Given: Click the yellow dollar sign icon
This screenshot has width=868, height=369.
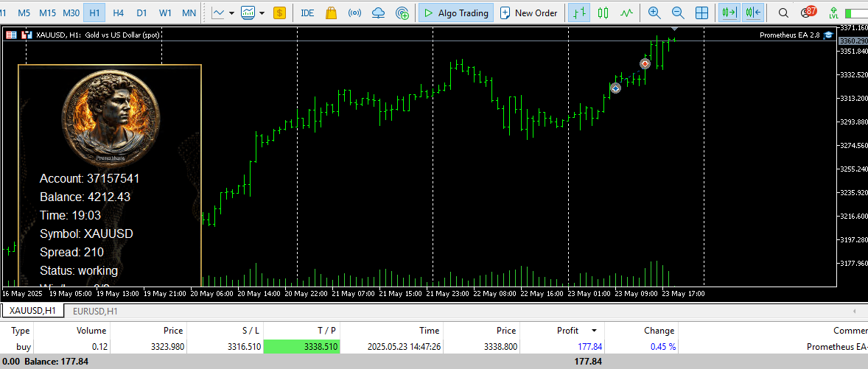Looking at the screenshot, I should (279, 13).
